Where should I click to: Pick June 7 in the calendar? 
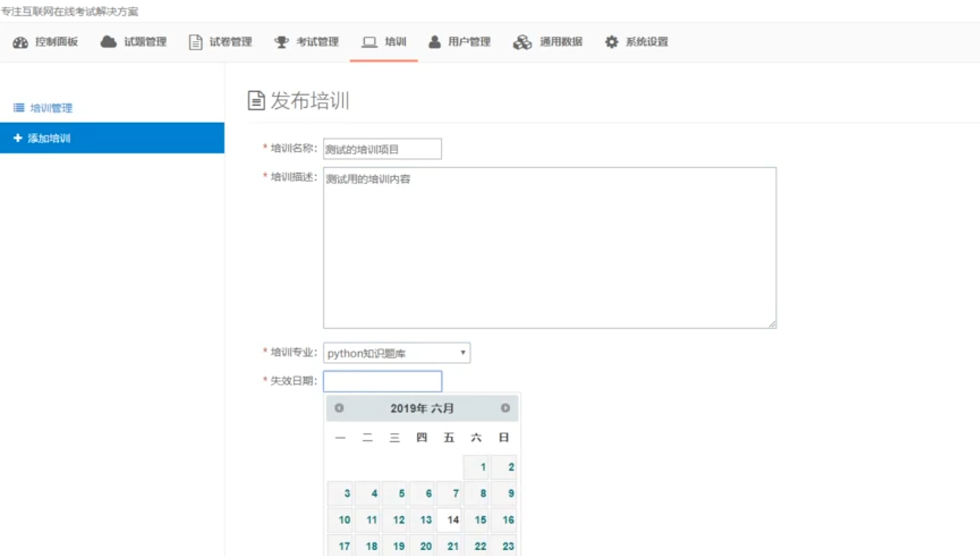click(450, 493)
